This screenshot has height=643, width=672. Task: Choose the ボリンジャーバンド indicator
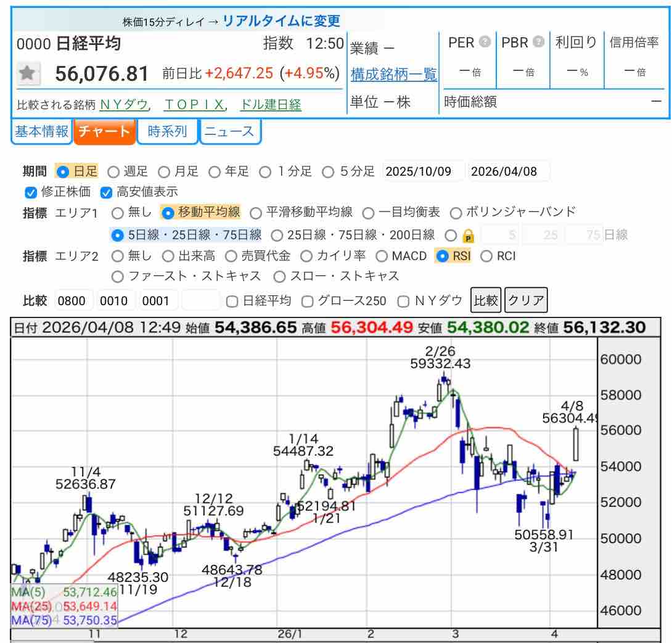click(456, 213)
